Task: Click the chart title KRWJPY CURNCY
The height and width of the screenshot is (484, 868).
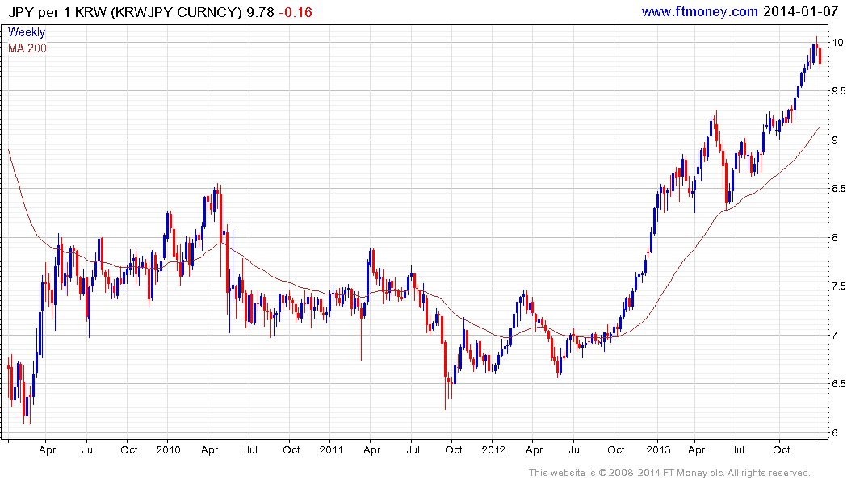Action: pyautogui.click(x=176, y=12)
